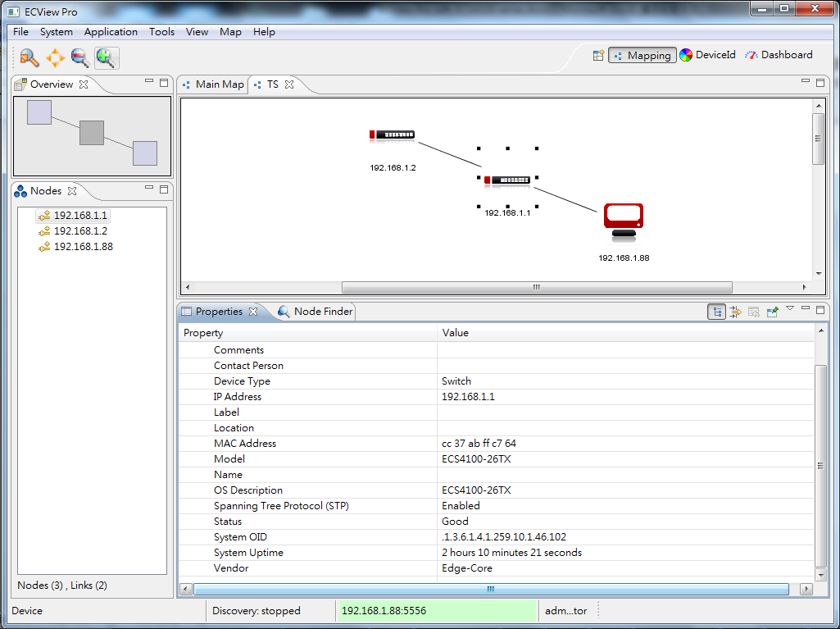This screenshot has height=629, width=840.
Task: Click the gray center node in Overview thumbnail
Action: pyautogui.click(x=92, y=133)
